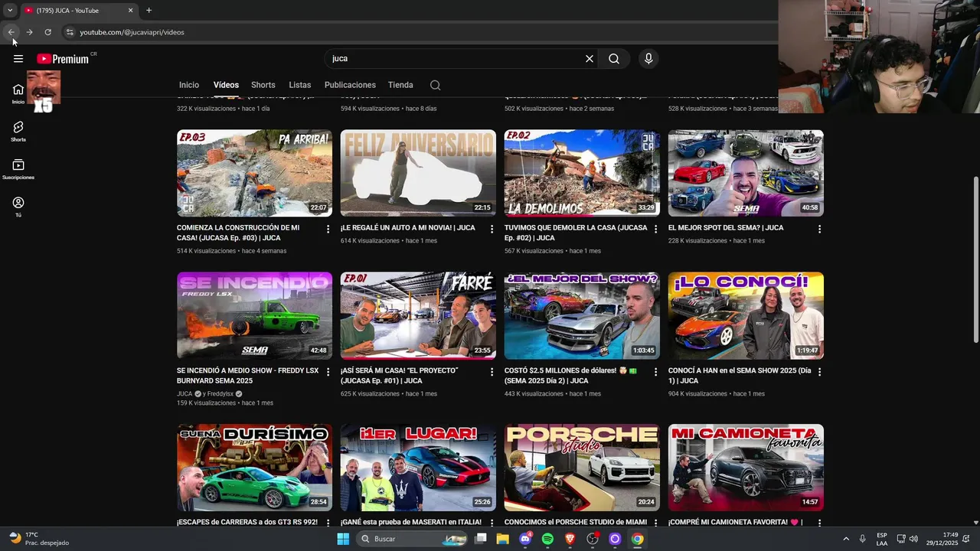The height and width of the screenshot is (551, 980).
Task: Open Inicio in the left sidebar
Action: 18,93
